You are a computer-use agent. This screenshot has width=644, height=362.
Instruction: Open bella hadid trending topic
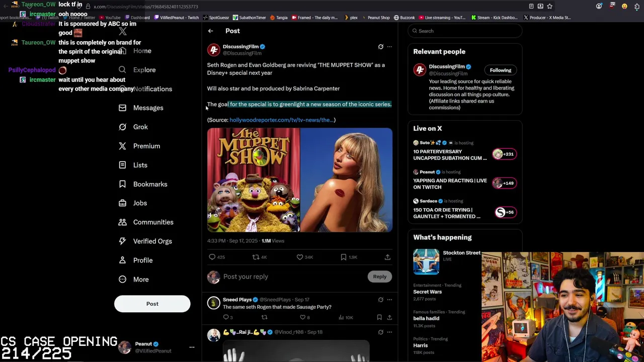(426, 319)
